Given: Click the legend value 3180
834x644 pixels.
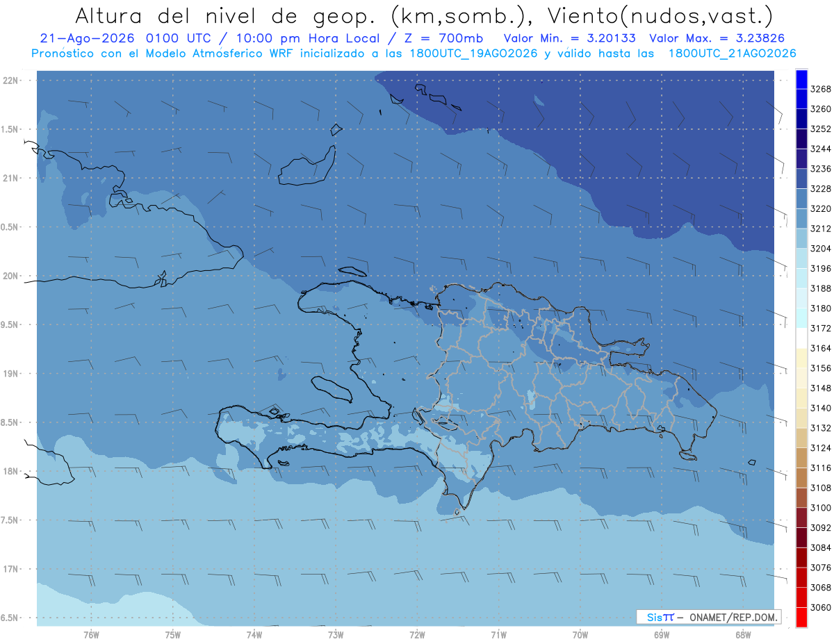Looking at the screenshot, I should 821,308.
